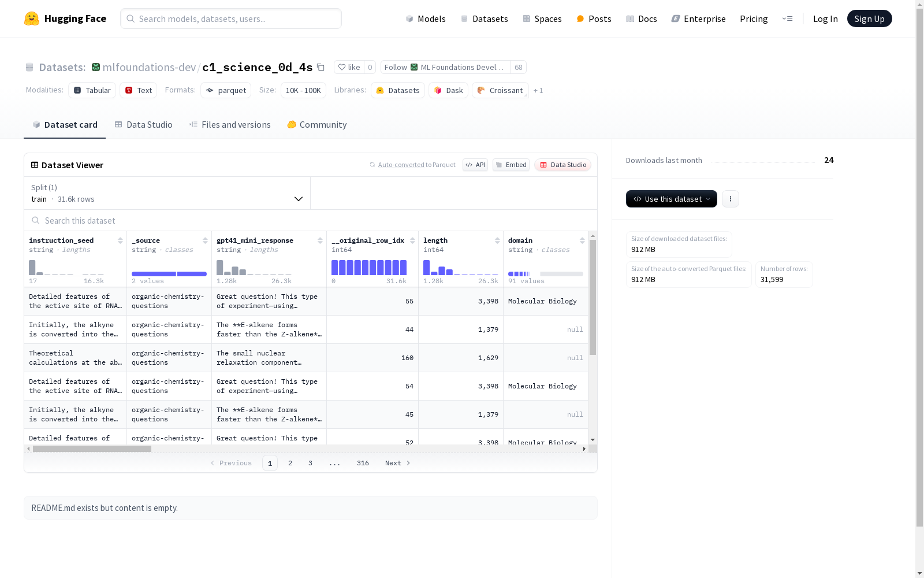Open the Use this dataset dropdown
The image size is (924, 578).
click(x=672, y=199)
